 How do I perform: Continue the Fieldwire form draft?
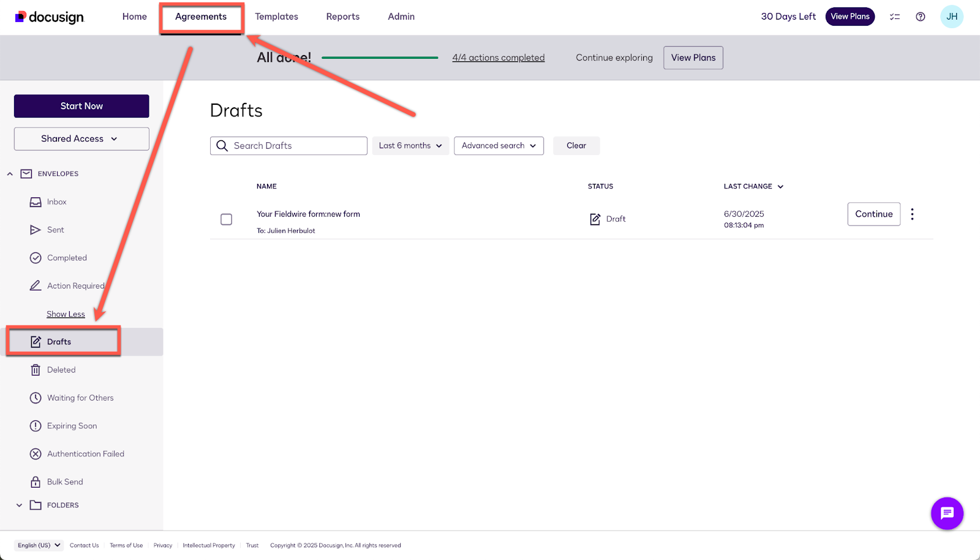tap(873, 214)
